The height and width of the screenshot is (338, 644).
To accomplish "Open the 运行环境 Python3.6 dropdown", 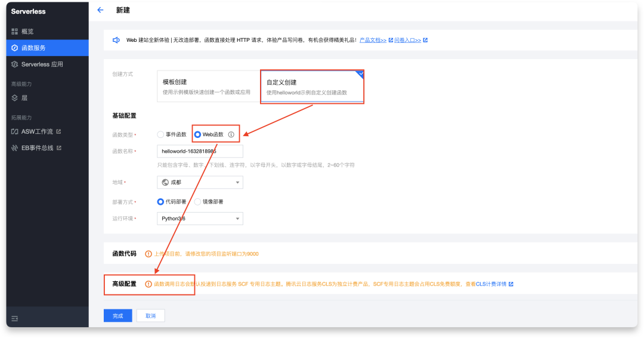I will tap(200, 219).
